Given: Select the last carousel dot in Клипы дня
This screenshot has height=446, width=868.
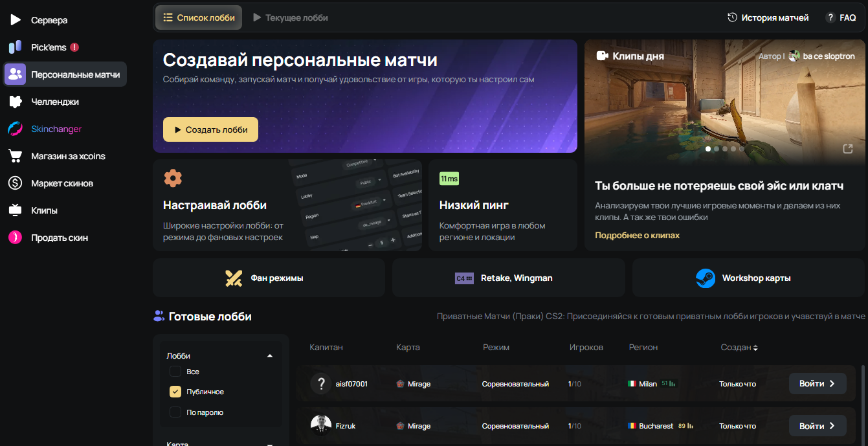Looking at the screenshot, I should point(742,149).
